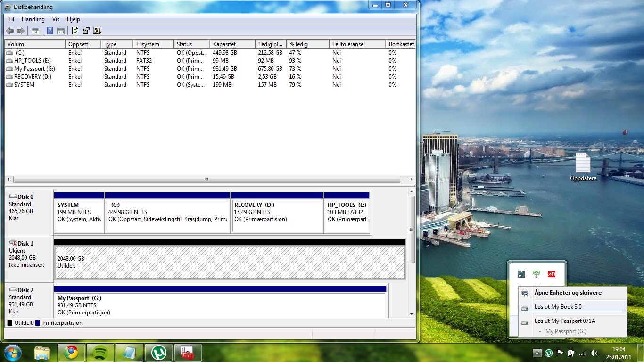Select the SYSTEM volume in the list

(x=210, y=85)
